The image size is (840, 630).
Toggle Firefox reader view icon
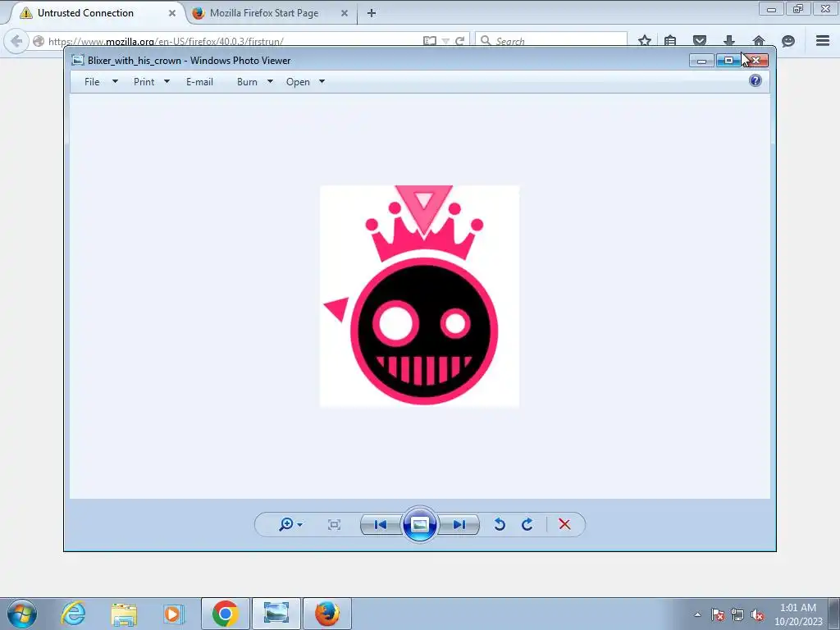click(x=429, y=41)
